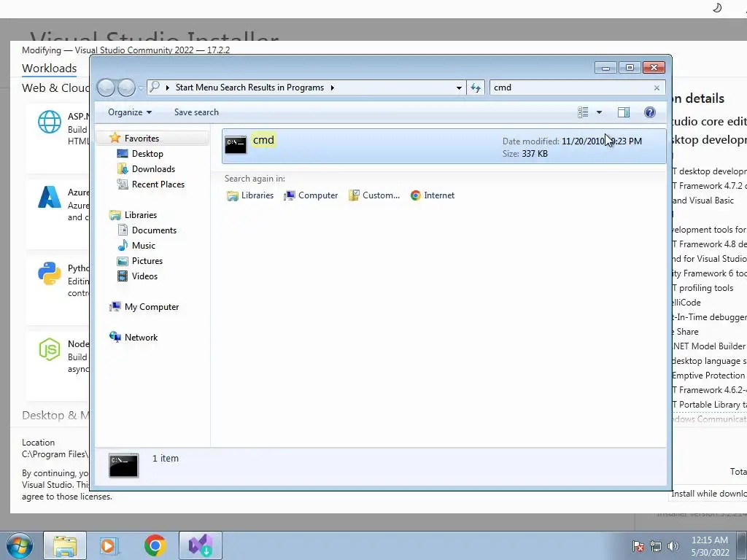The image size is (747, 560).
Task: Open recent pages dropdown beside navigation arrows
Action: 141,88
